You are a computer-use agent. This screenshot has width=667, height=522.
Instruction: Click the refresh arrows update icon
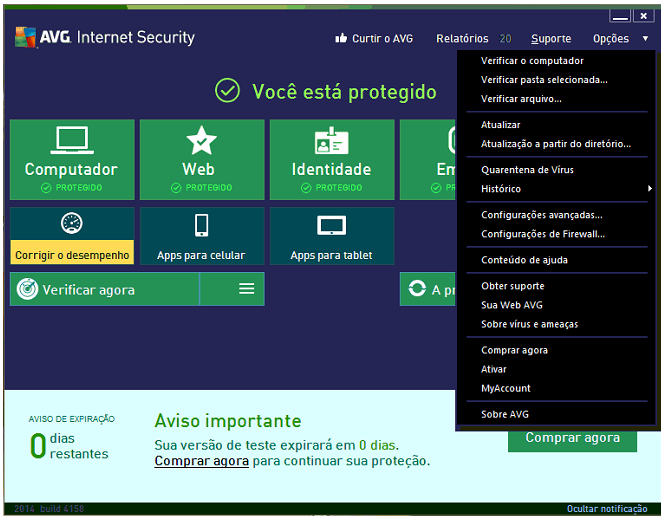click(417, 288)
